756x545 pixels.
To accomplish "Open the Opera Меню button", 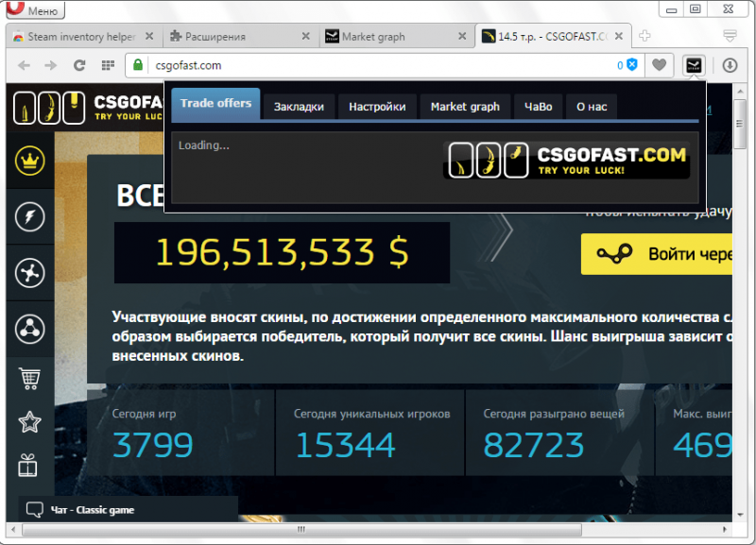I will tap(35, 9).
